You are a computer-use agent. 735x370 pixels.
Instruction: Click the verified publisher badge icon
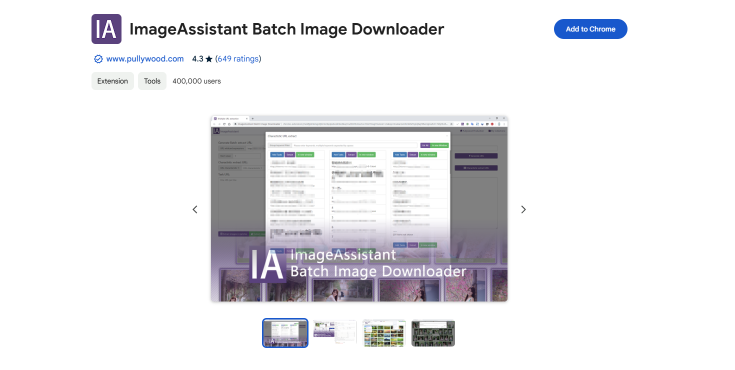[98, 59]
